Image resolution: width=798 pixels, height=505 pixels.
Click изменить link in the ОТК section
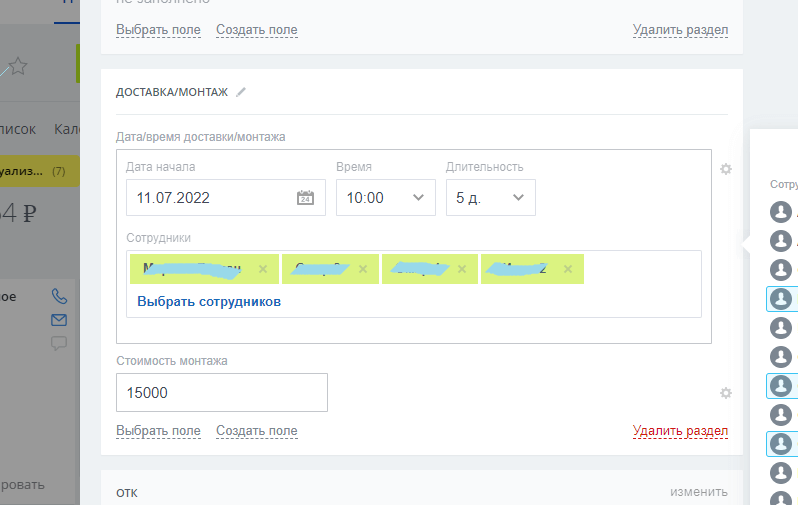[698, 491]
